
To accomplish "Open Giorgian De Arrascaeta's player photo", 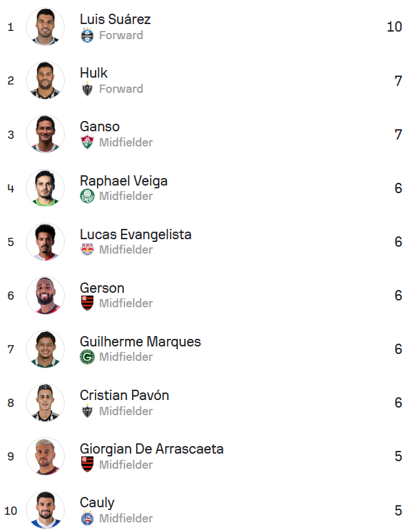I will (45, 456).
